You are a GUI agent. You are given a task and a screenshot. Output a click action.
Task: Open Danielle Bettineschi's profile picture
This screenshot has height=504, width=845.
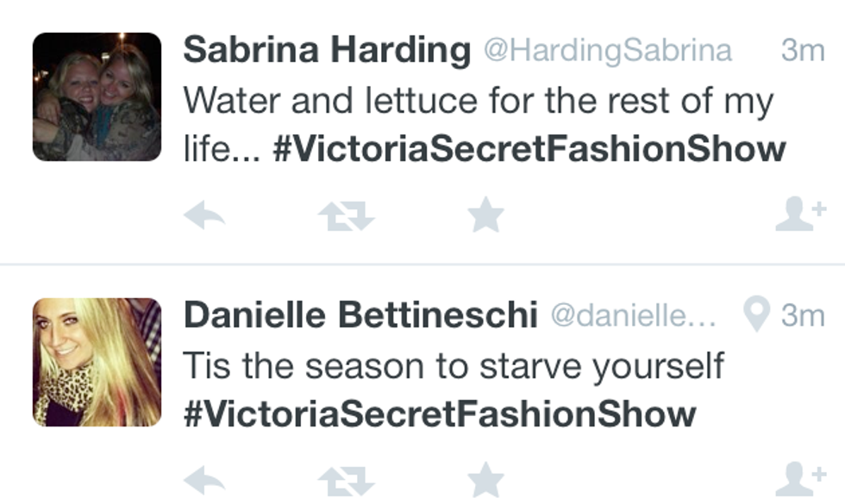click(97, 362)
